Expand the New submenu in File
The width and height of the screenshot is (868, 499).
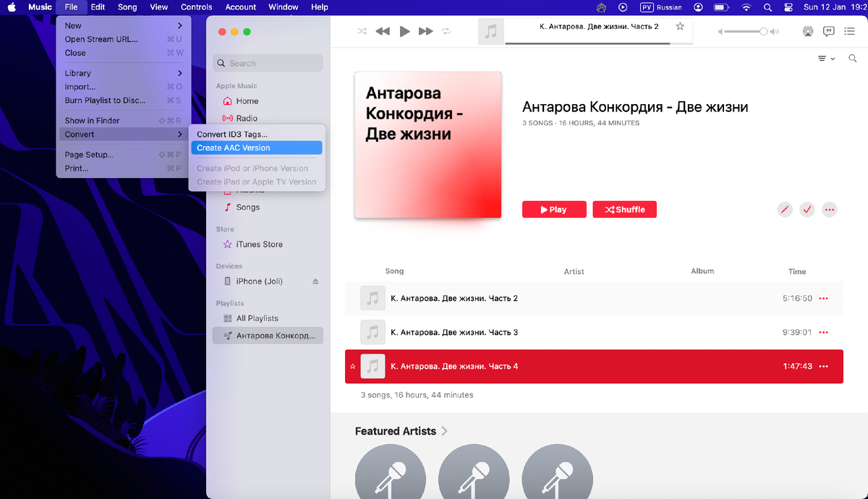point(124,25)
